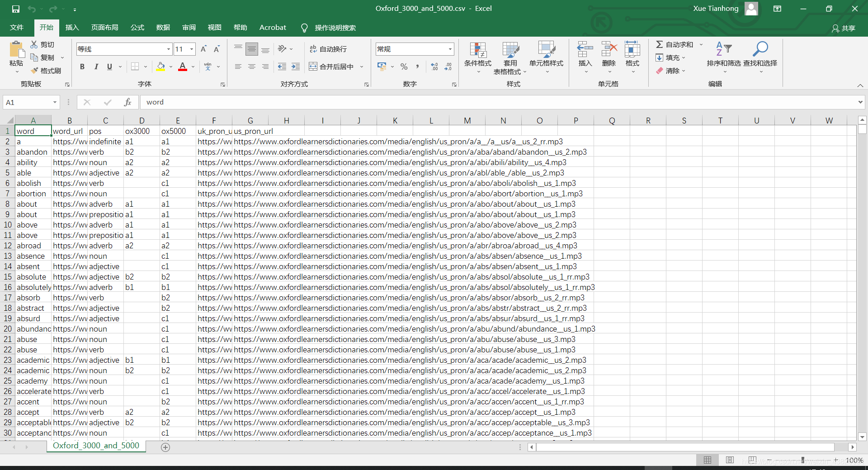Switch to the 数据 ribbon tab

point(163,28)
